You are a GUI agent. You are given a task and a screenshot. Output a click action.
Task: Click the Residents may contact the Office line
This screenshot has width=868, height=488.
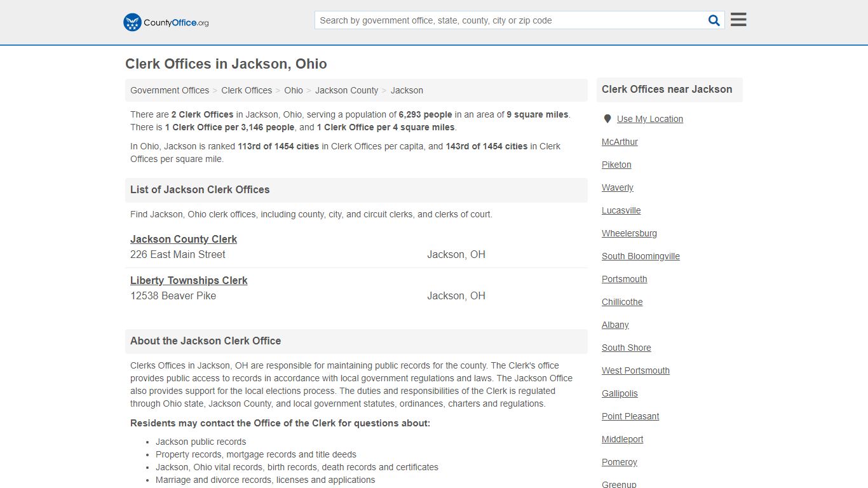pyautogui.click(x=280, y=423)
